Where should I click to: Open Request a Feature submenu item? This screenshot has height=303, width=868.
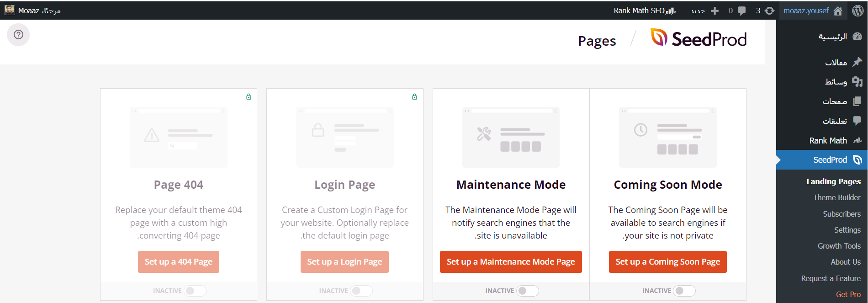tap(831, 278)
